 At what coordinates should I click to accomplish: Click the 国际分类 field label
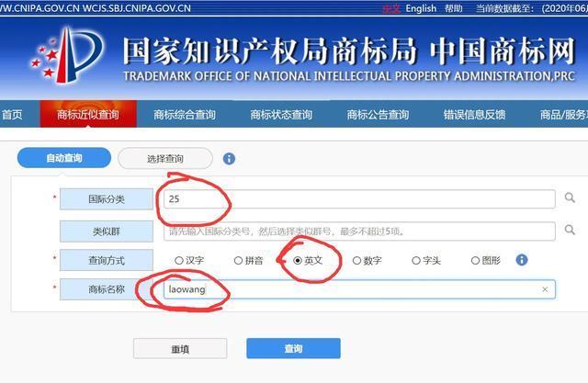coord(107,198)
